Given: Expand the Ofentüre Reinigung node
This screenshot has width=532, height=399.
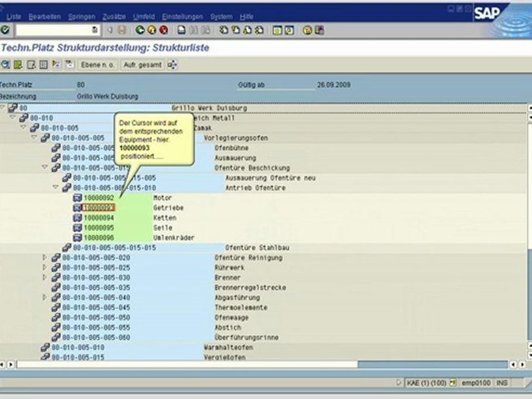Looking at the screenshot, I should pyautogui.click(x=44, y=258).
